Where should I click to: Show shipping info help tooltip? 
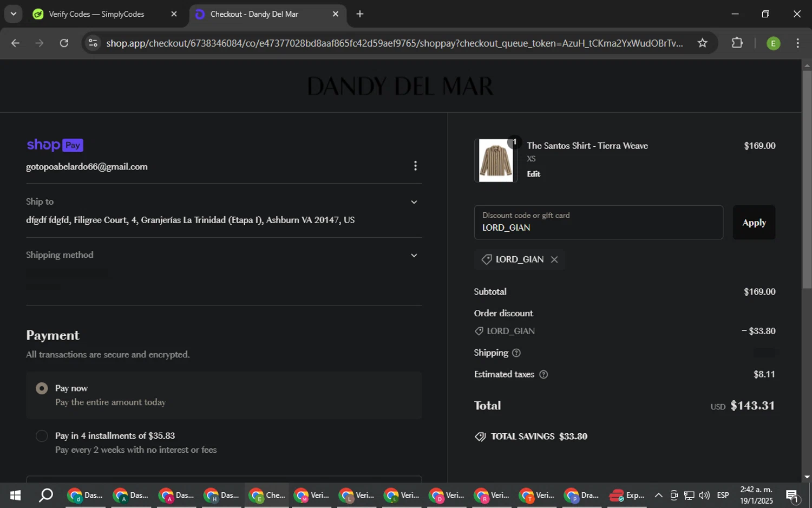pos(516,353)
